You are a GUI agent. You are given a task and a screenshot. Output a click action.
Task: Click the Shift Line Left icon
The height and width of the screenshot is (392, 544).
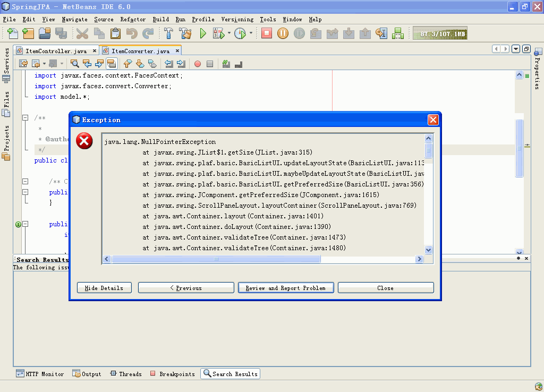(x=168, y=64)
